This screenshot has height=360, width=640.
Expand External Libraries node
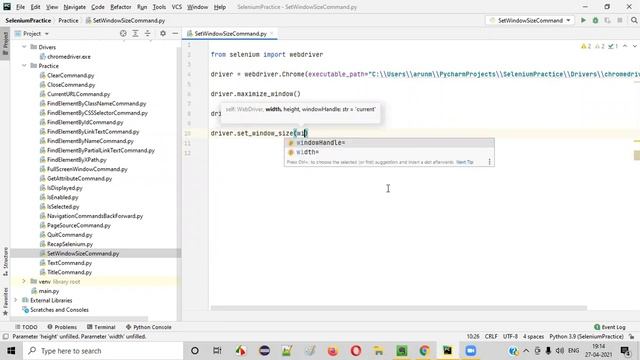16,300
